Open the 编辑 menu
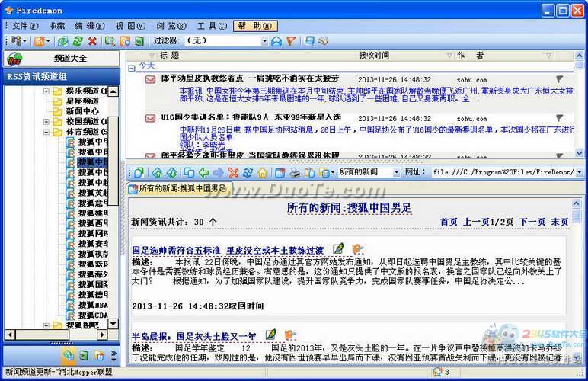 click(89, 26)
